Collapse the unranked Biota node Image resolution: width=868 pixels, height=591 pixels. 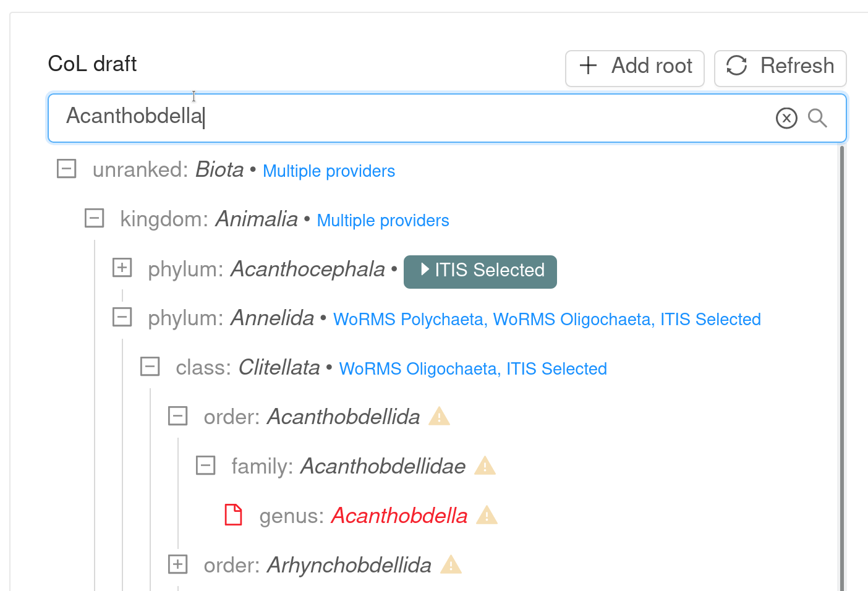point(66,169)
